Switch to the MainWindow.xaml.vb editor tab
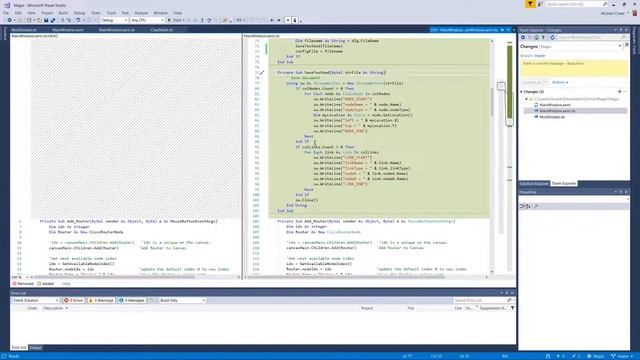 pyautogui.click(x=117, y=30)
